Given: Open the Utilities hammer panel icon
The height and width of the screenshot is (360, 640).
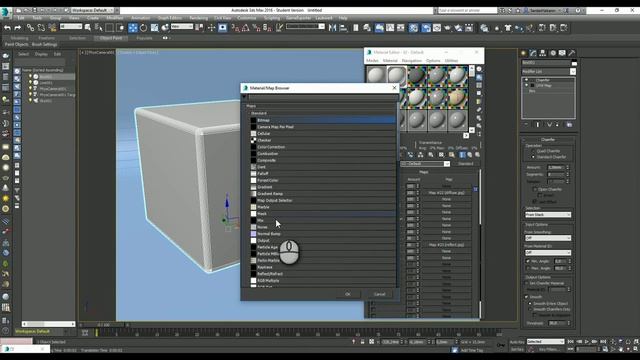Looking at the screenshot, I should [572, 53].
